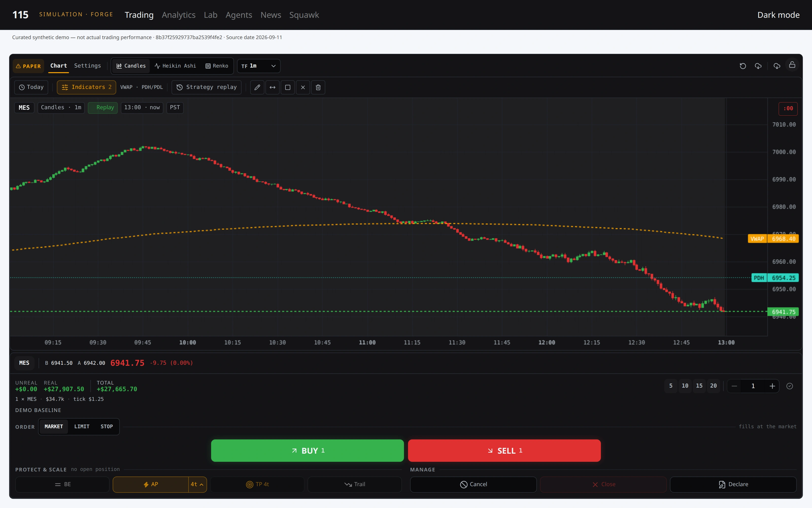The width and height of the screenshot is (812, 508).
Task: Decrease quantity with minus button
Action: [x=734, y=386]
